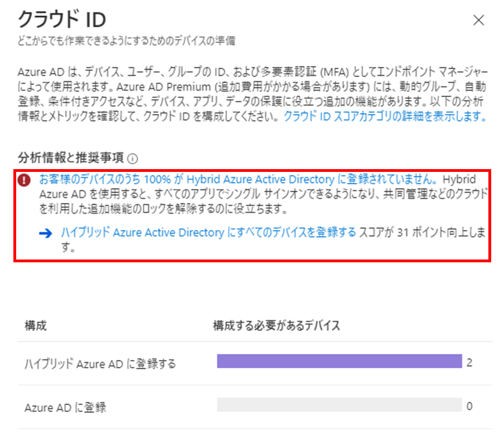Click the purple bar for ハイブリッド Azure AD に登録する
The height and width of the screenshot is (437, 504).
[340, 361]
